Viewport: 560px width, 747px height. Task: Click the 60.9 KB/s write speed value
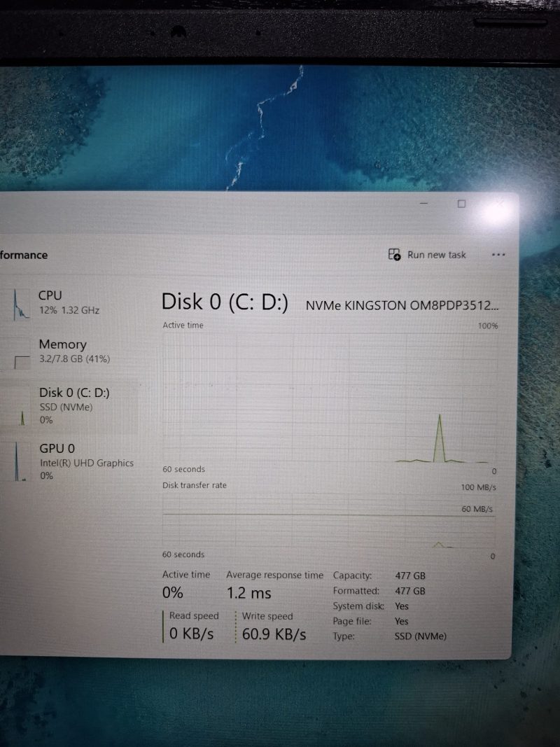click(x=274, y=634)
